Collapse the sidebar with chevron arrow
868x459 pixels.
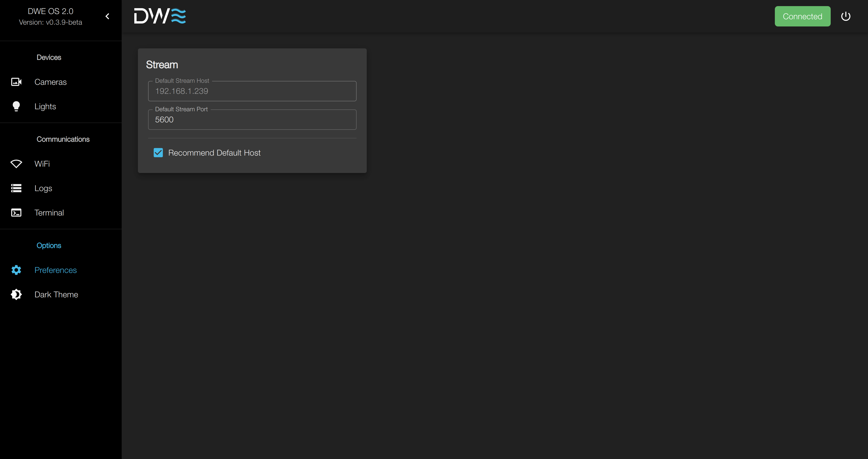(107, 16)
